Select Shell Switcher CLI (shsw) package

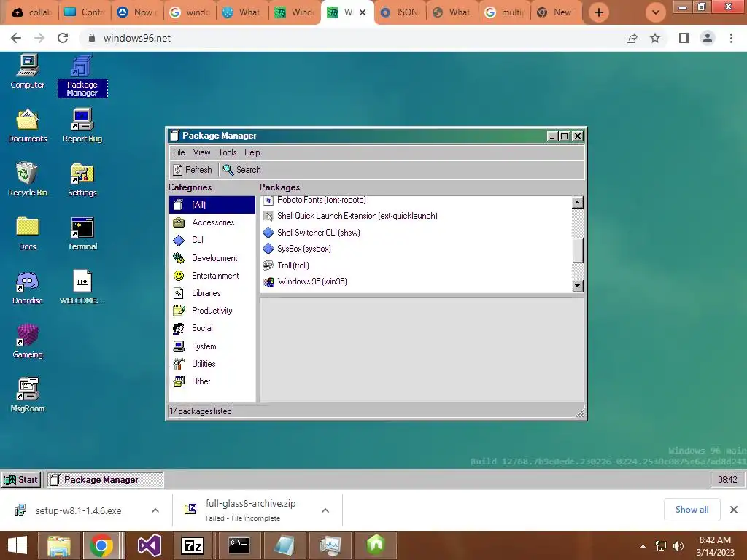416,233
